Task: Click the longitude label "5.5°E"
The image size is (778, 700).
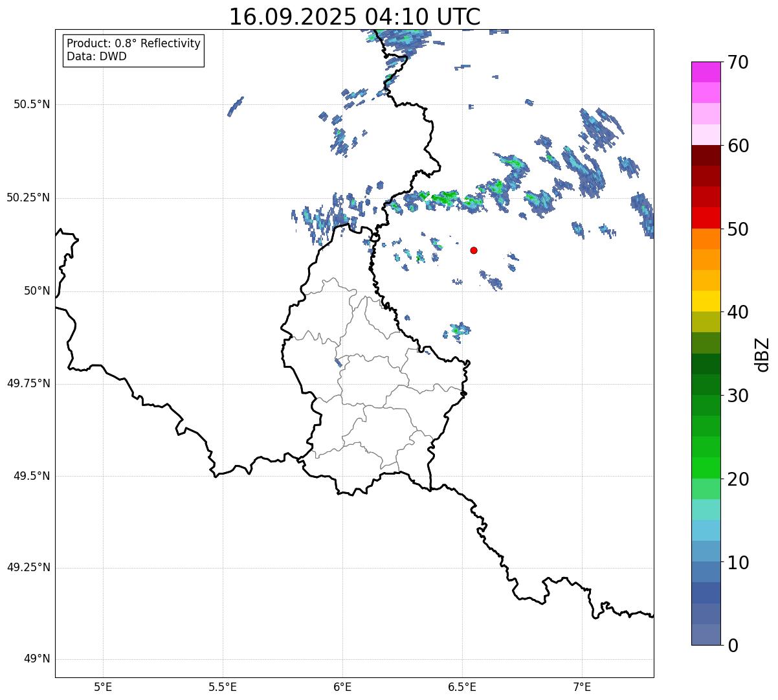Action: pyautogui.click(x=223, y=687)
